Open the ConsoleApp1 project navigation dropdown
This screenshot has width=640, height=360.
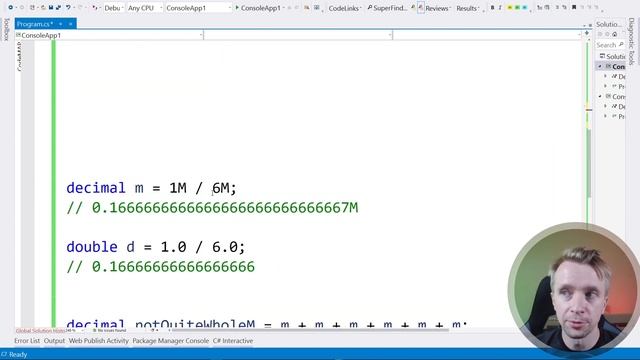[x=109, y=36]
